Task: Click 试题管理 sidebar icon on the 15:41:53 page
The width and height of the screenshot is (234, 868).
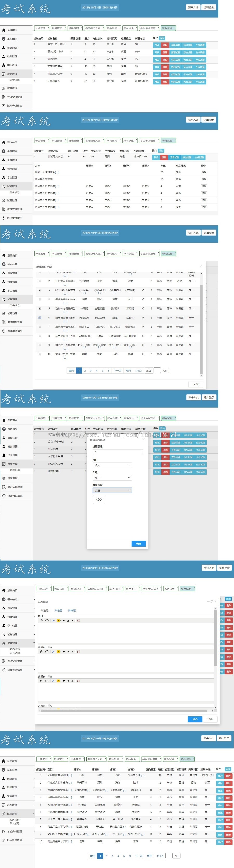Action: pos(4,88)
